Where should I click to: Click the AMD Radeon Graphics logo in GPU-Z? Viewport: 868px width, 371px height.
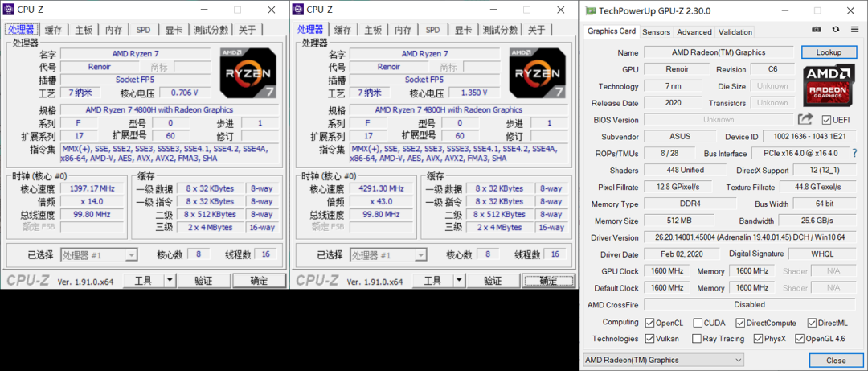coord(829,85)
